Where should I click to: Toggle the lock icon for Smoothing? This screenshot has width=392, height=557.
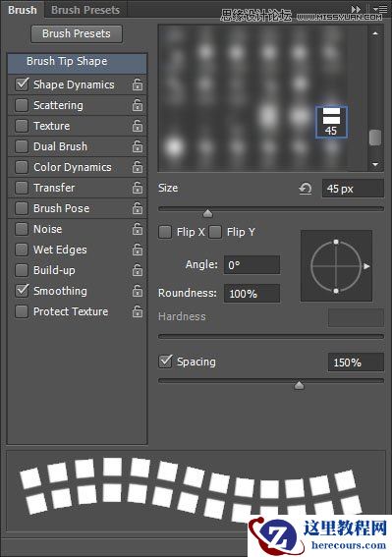tap(138, 291)
